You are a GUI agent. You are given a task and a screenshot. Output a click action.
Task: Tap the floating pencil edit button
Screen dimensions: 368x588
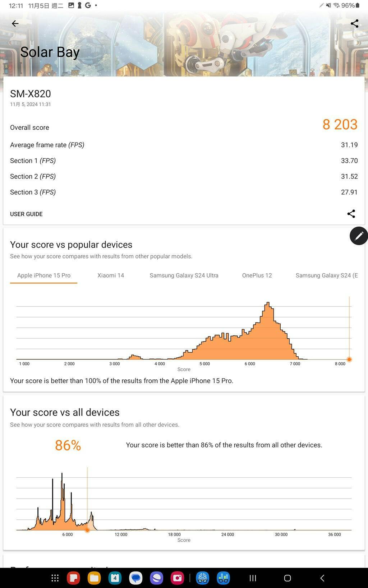pos(359,236)
